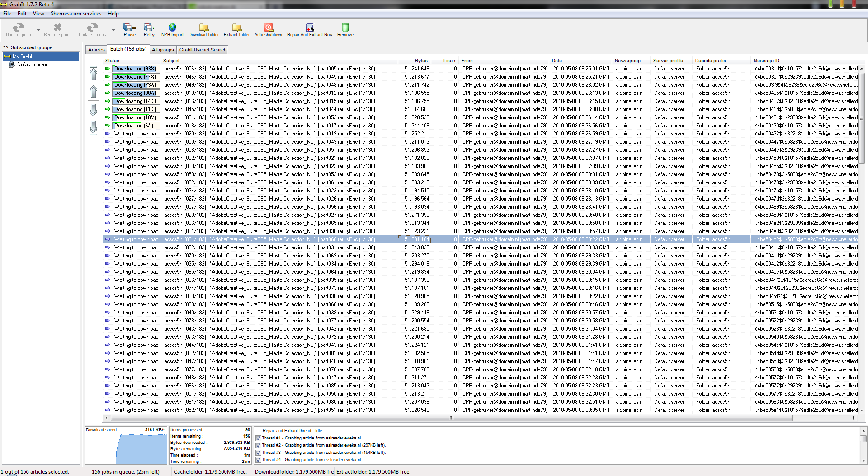Screen dimensions: 868x476
Task: Click the green status arrow for part012.rar row
Action: [x=108, y=93]
